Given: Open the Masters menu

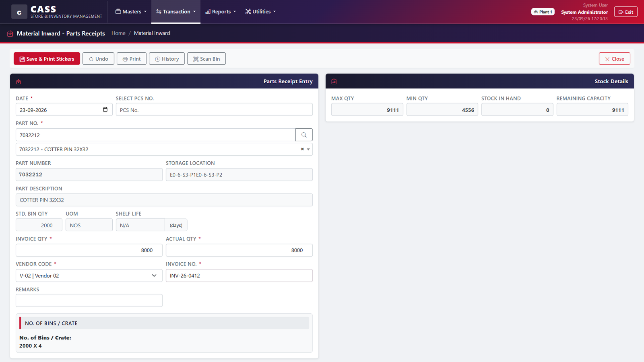Looking at the screenshot, I should click(x=131, y=12).
